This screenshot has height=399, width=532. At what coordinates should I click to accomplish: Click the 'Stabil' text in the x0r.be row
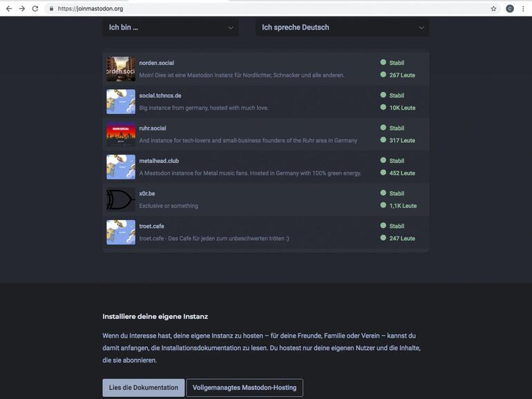397,193
